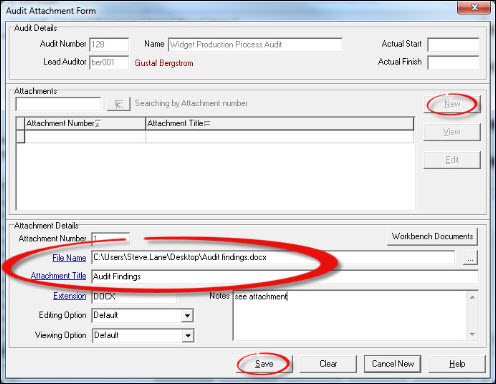This screenshot has height=384, width=496.
Task: Click the View attachment button
Action: click(452, 132)
